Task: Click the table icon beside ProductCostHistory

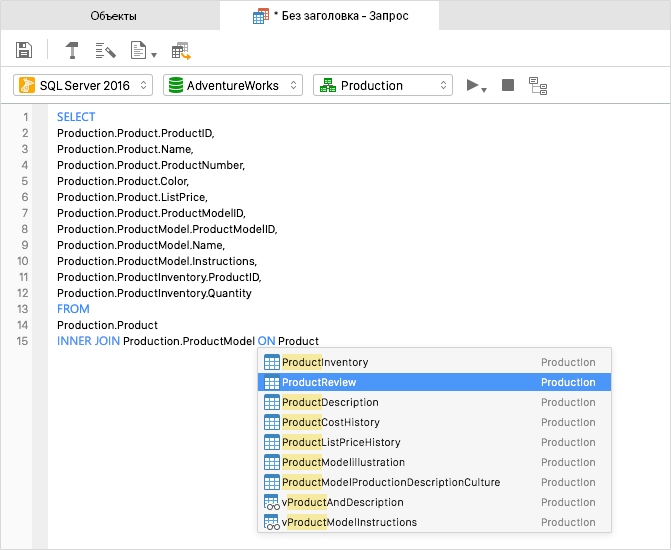Action: (272, 422)
